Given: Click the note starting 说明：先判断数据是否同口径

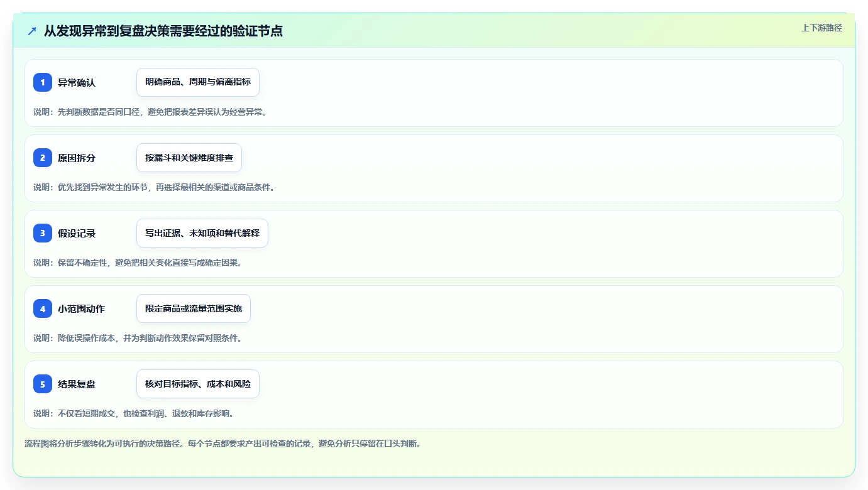Looking at the screenshot, I should (150, 112).
